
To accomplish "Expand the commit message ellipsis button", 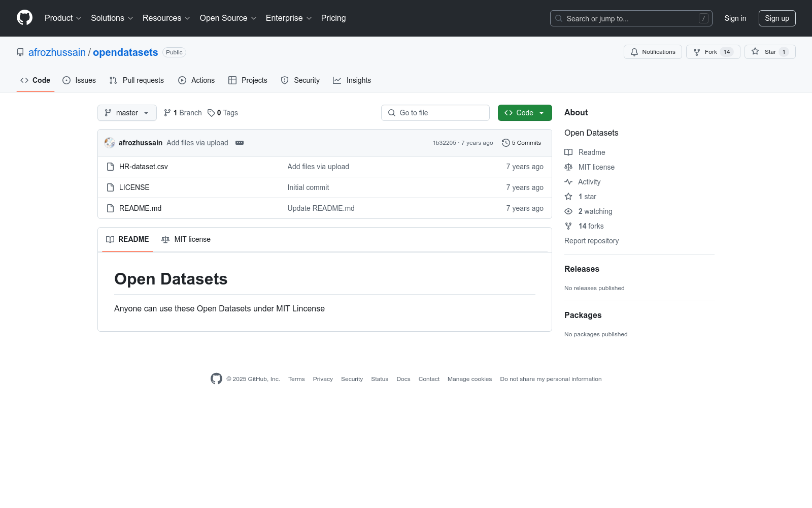I will pyautogui.click(x=240, y=143).
